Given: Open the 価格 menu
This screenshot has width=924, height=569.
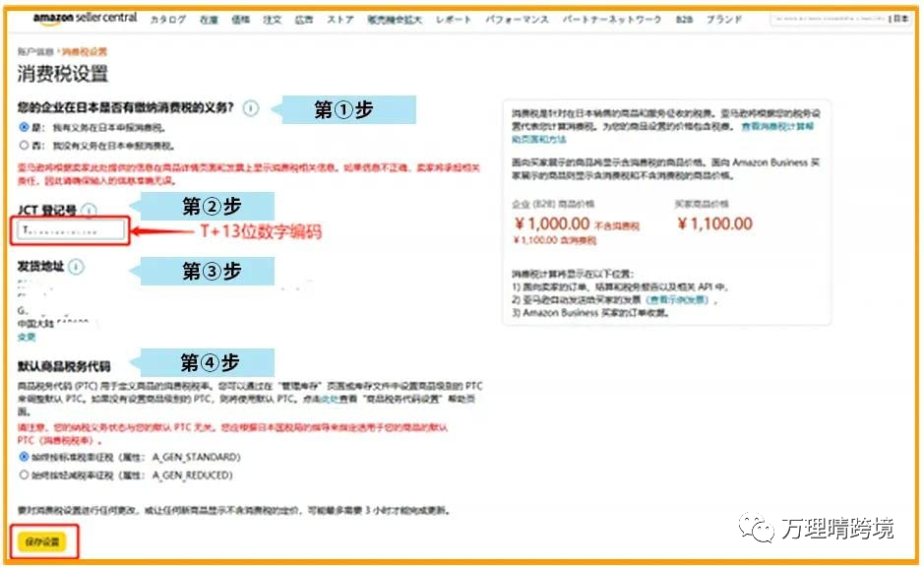Looking at the screenshot, I should pyautogui.click(x=240, y=20).
